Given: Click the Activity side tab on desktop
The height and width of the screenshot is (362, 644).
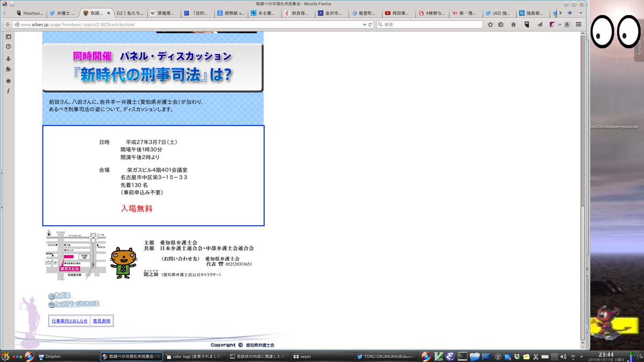Looking at the screenshot, I should tap(639, 48).
